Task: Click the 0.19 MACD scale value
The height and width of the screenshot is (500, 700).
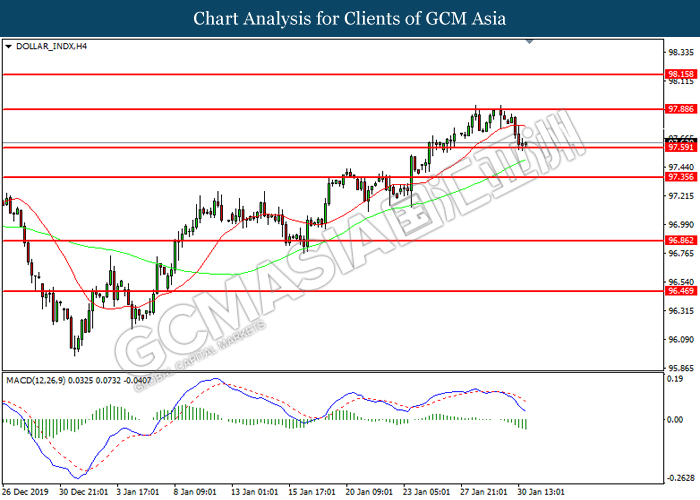Action: (675, 379)
